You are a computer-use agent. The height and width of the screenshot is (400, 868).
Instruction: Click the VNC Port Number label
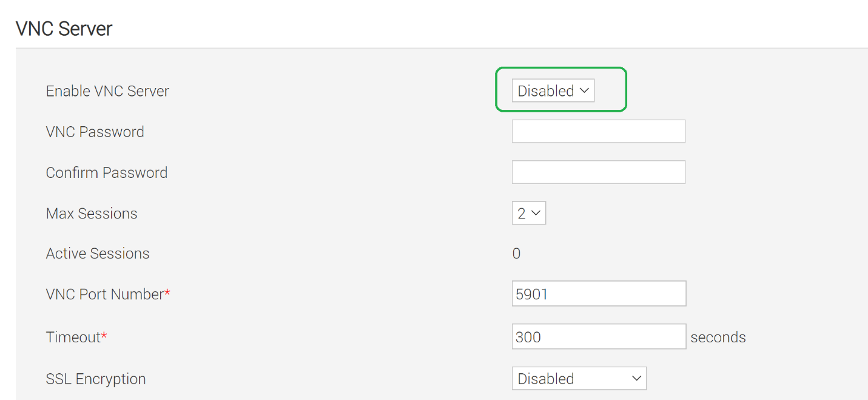click(104, 294)
